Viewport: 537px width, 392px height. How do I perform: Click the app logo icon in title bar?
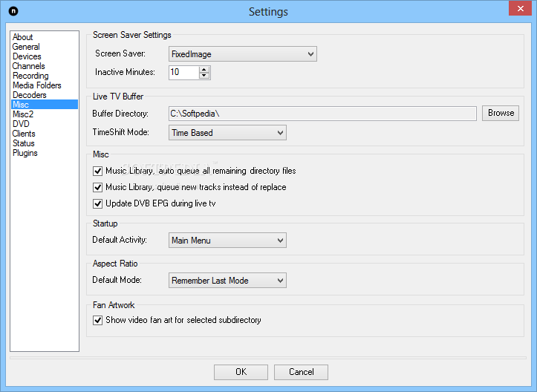point(13,11)
